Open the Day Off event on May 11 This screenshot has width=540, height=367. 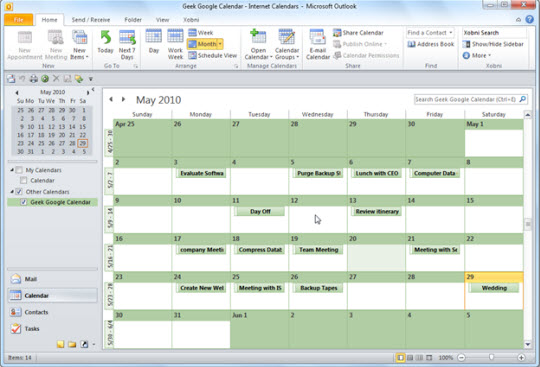point(260,211)
